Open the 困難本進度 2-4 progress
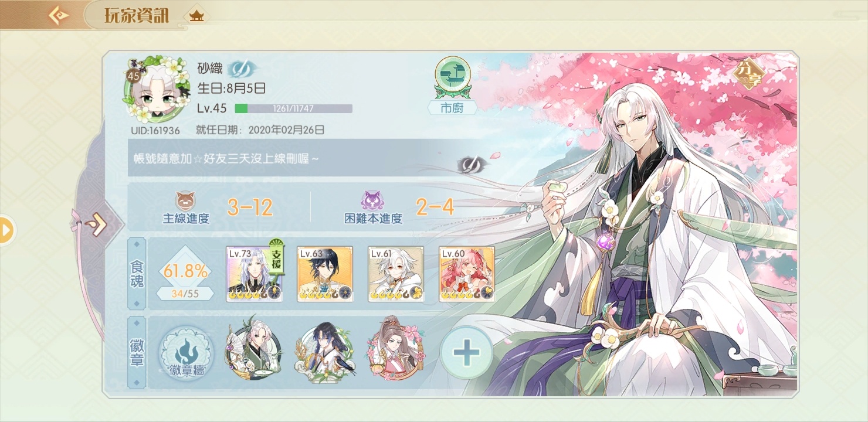Image resolution: width=868 pixels, height=422 pixels. [399, 207]
